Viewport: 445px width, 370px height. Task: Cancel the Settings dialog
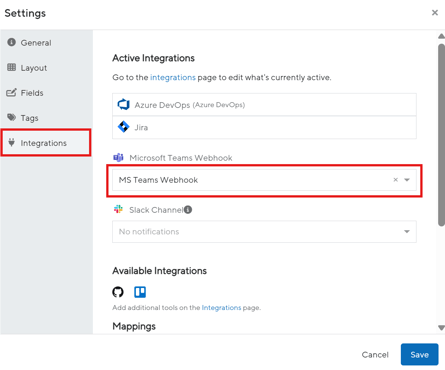(375, 355)
